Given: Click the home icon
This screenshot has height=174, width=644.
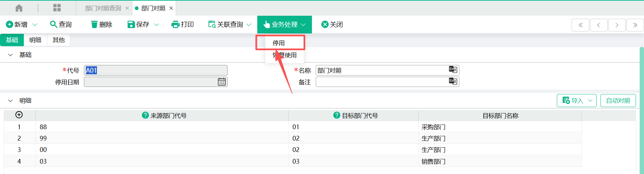Looking at the screenshot, I should [19, 8].
